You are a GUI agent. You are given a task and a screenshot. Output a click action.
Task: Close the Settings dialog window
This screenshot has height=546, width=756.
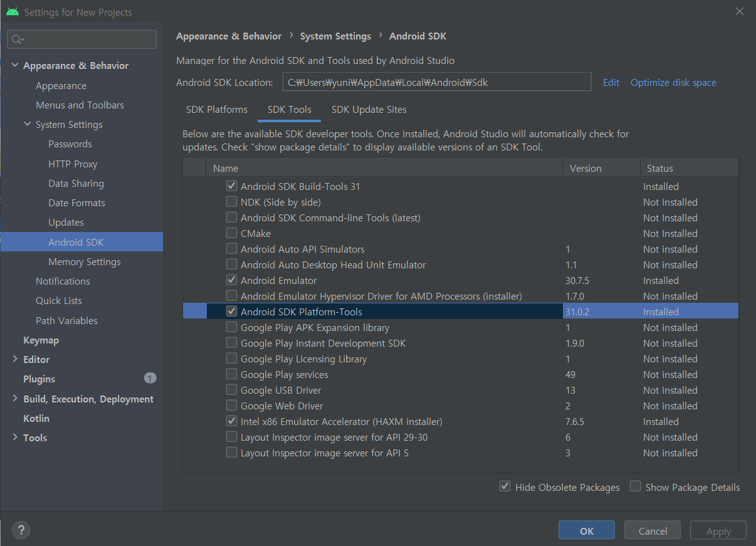740,11
